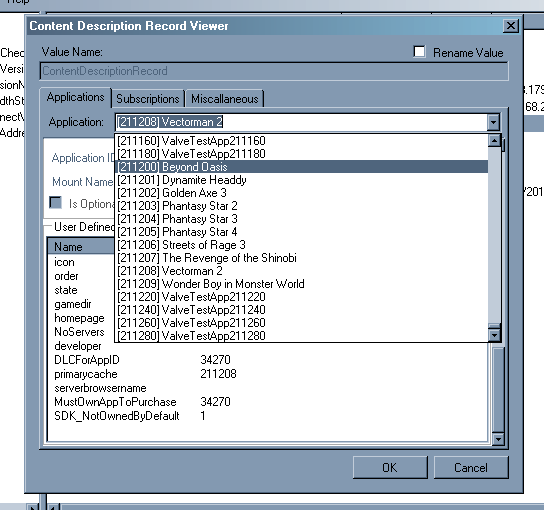This screenshot has height=510, width=544.
Task: Select the developer row
Action: click(x=78, y=346)
